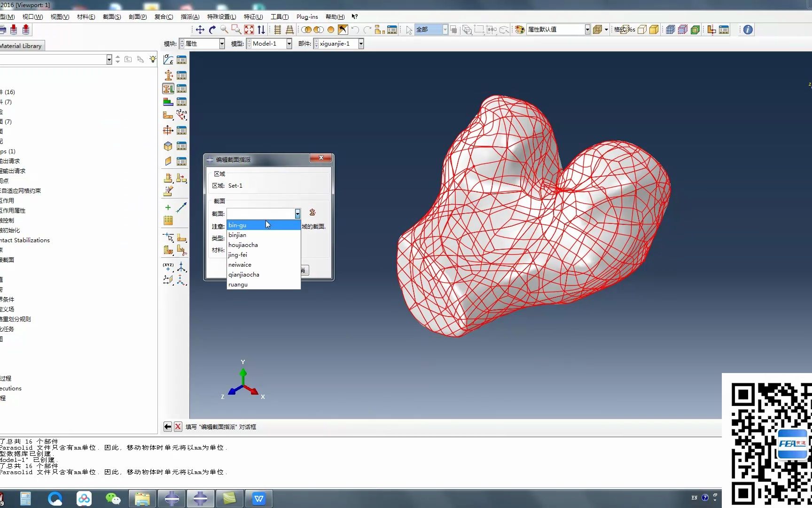
Task: Open the 模块 module dropdown
Action: tap(222, 43)
